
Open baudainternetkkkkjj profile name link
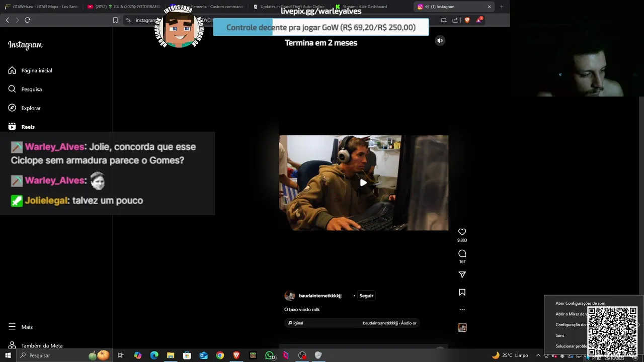(x=320, y=296)
